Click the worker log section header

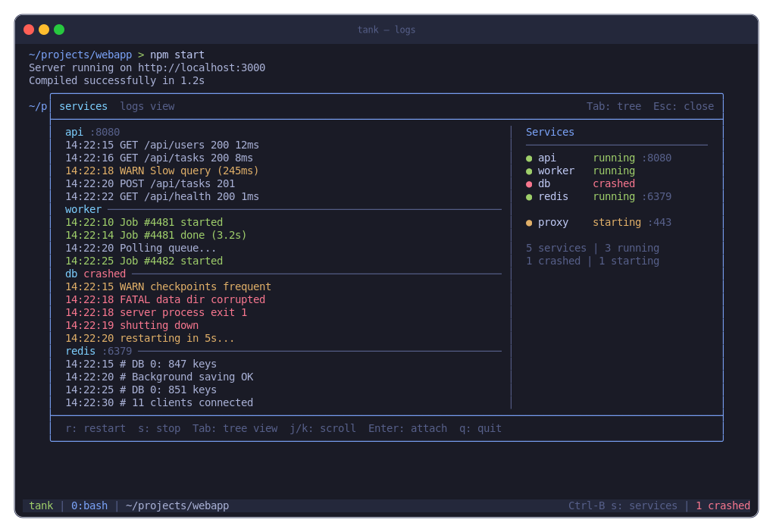(83, 210)
